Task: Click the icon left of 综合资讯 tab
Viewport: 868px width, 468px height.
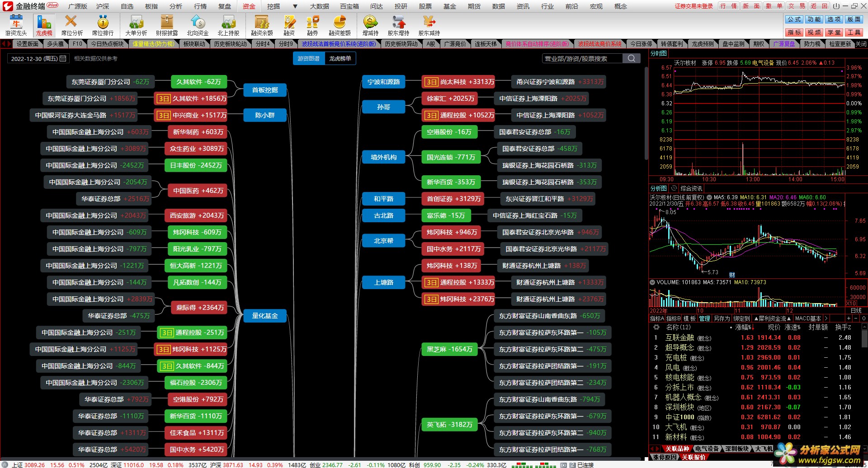Action: coord(674,188)
